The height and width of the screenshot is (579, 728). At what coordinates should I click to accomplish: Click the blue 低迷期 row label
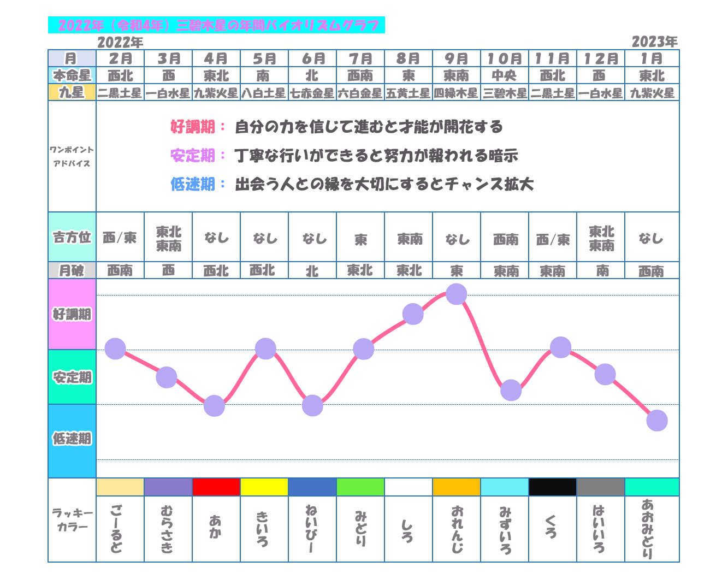[x=72, y=439]
